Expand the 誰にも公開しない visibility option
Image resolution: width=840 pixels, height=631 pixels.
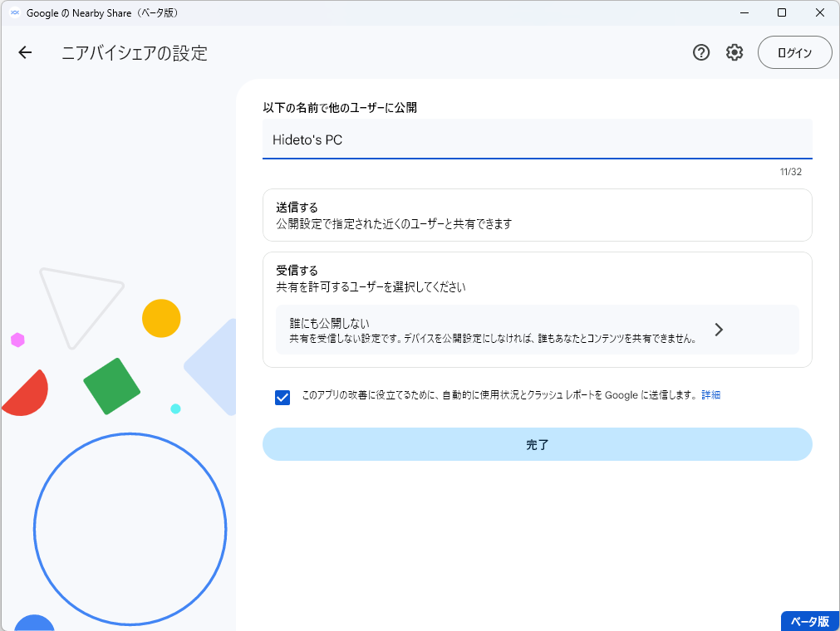point(537,330)
